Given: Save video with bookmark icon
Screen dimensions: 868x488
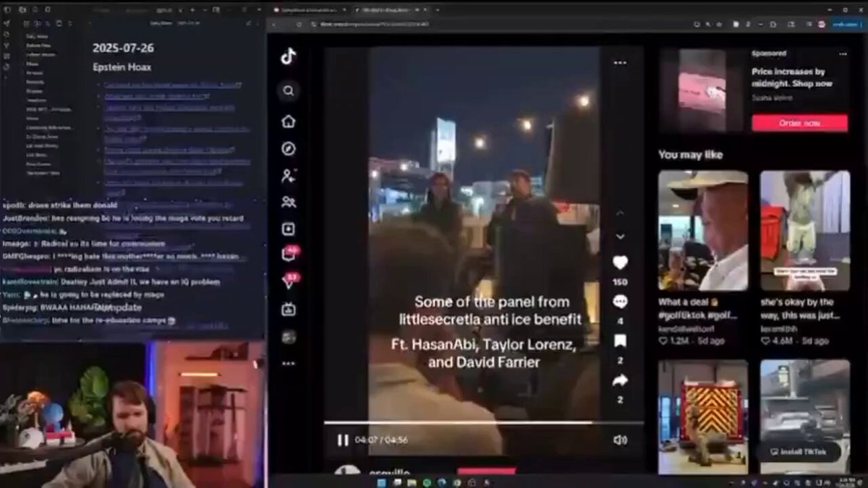Looking at the screenshot, I should pos(620,341).
